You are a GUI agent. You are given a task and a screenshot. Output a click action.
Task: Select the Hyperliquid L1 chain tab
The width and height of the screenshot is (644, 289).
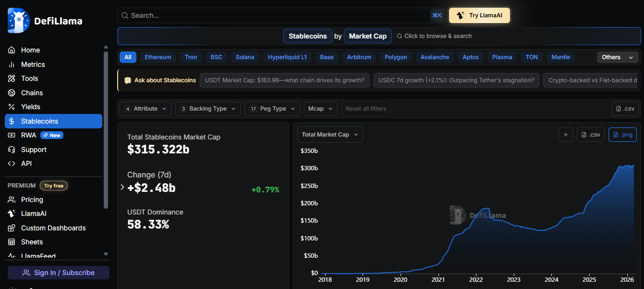[287, 57]
